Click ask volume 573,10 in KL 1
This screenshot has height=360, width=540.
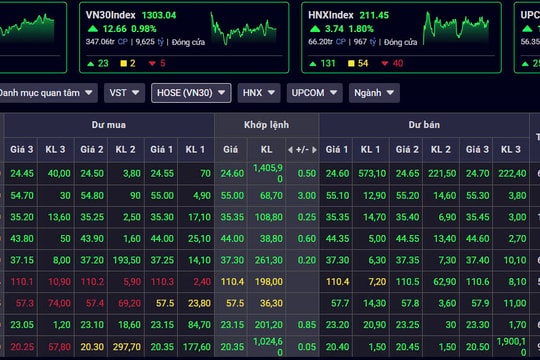372,174
